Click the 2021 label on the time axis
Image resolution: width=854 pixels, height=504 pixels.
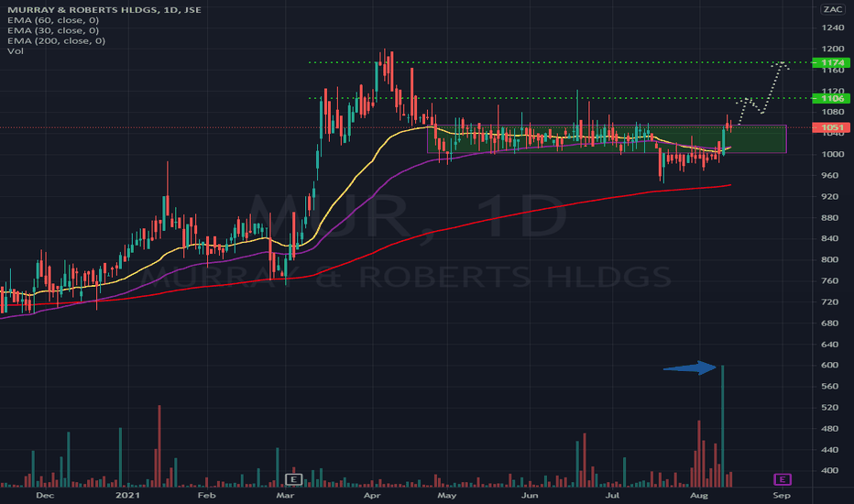[x=128, y=495]
